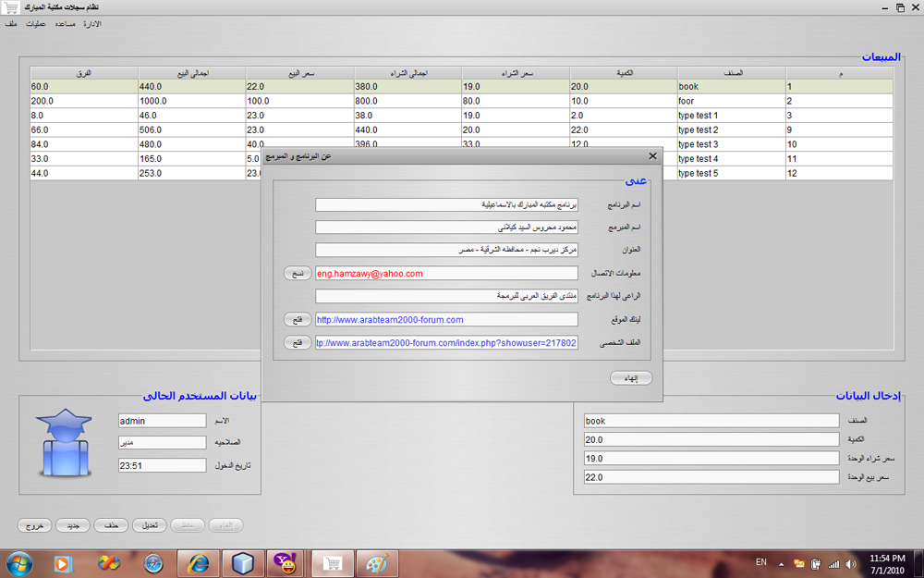Click the انهاء button in dialog
Image resolution: width=924 pixels, height=578 pixels.
click(x=630, y=378)
